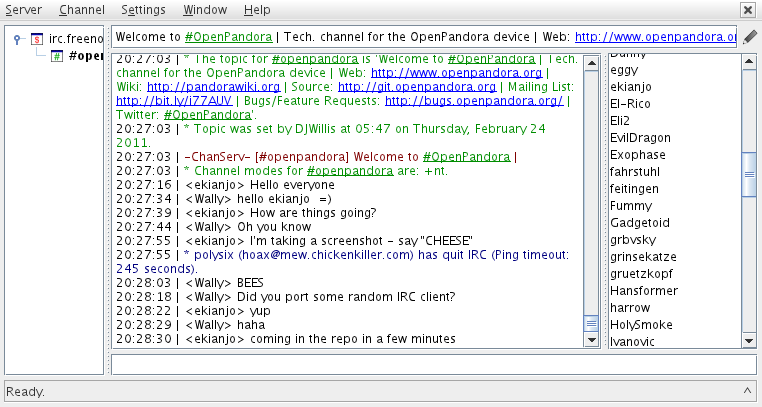Collapse the irc.freenode server tree node
The image size is (762, 407).
click(17, 39)
